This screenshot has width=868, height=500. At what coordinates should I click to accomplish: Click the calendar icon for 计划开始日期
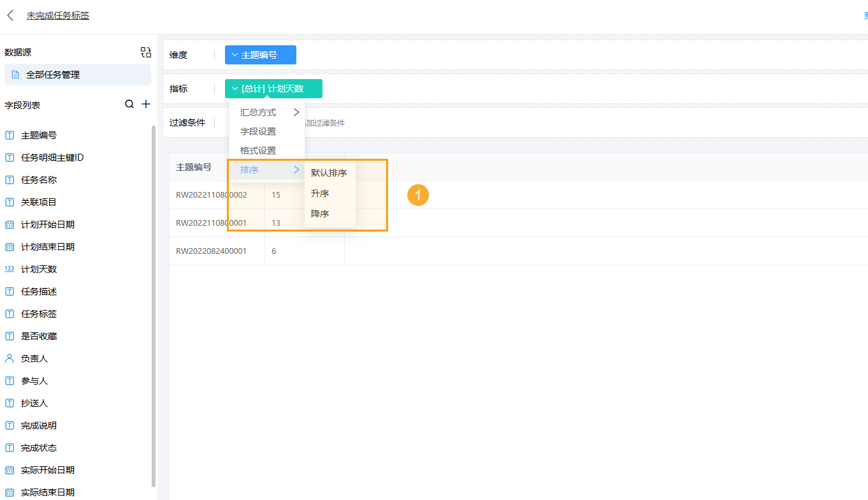[10, 224]
